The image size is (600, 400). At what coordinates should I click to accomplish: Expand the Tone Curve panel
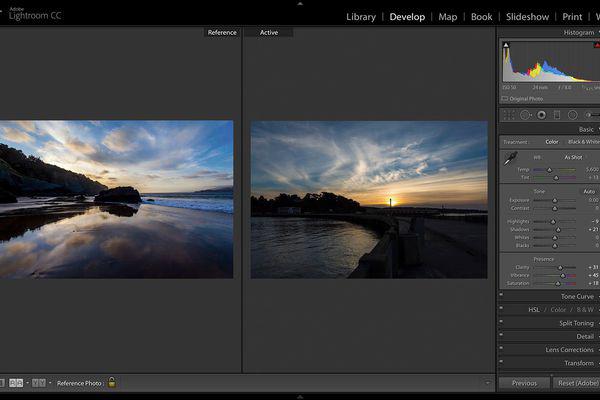click(x=577, y=296)
